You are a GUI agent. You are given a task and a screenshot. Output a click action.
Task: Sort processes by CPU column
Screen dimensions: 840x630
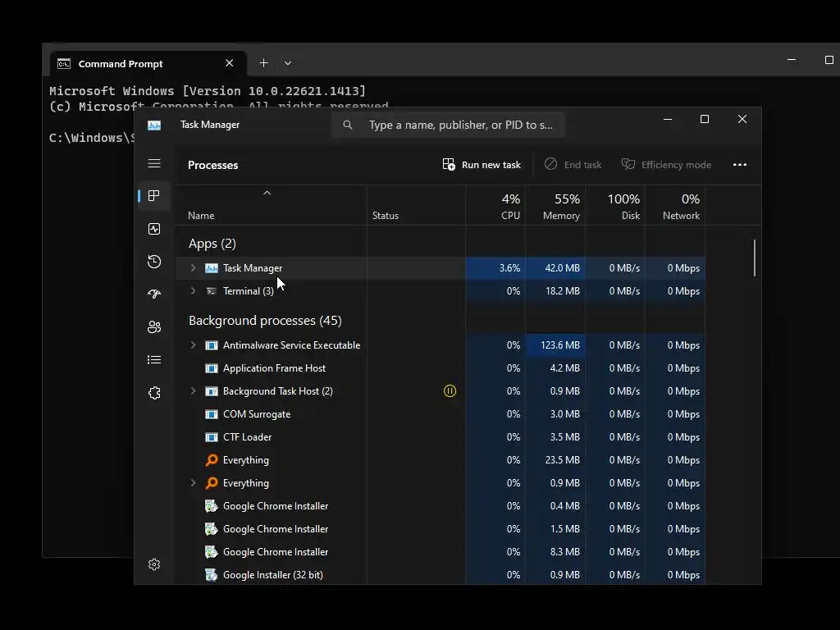[495, 206]
